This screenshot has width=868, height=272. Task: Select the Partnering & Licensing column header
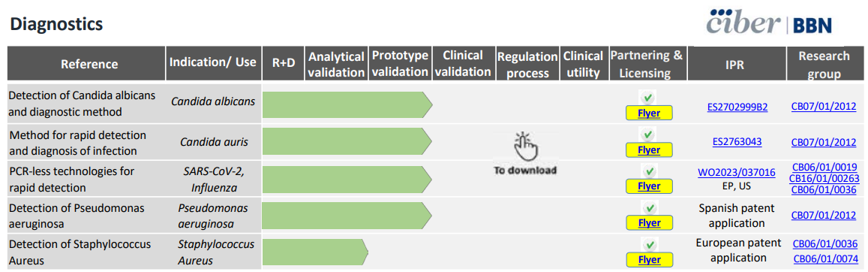click(x=647, y=64)
